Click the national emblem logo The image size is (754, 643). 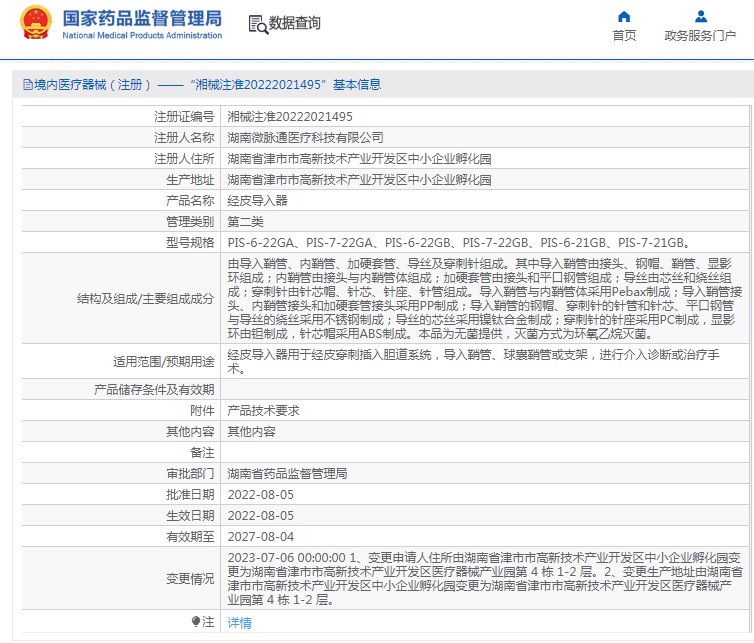[36, 23]
